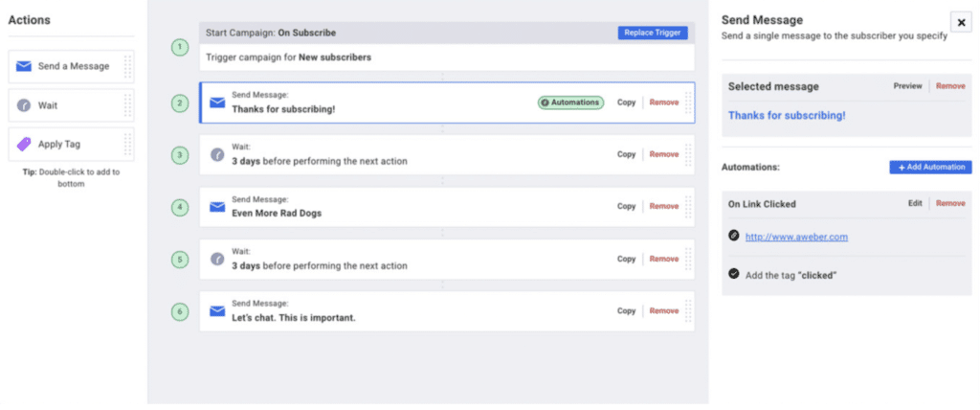
Task: Grab drag handle on Let's chat row
Action: pyautogui.click(x=688, y=311)
